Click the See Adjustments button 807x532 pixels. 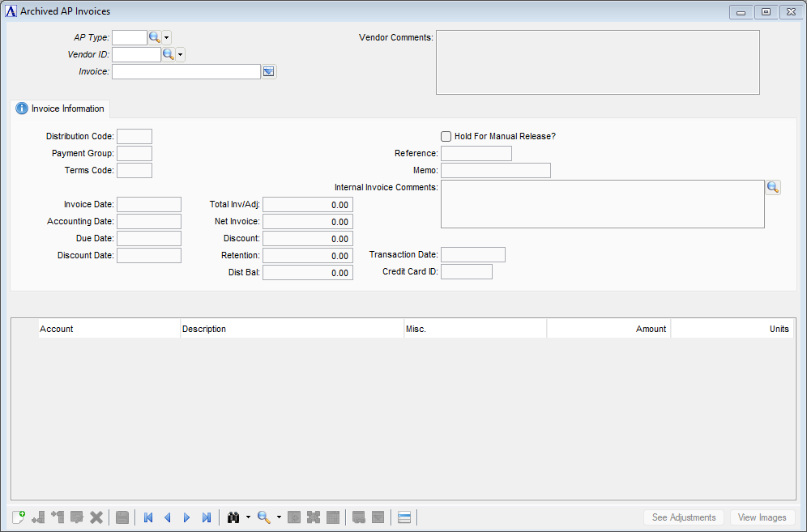(x=684, y=517)
